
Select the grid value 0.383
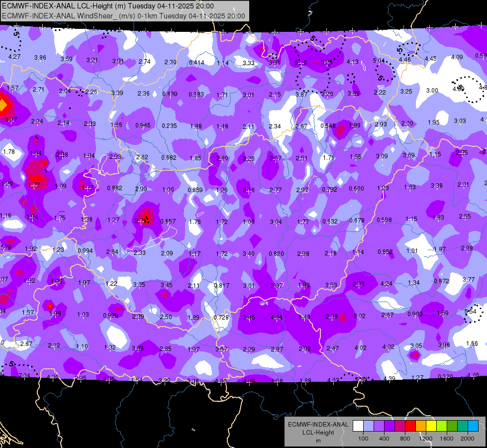tap(196, 94)
